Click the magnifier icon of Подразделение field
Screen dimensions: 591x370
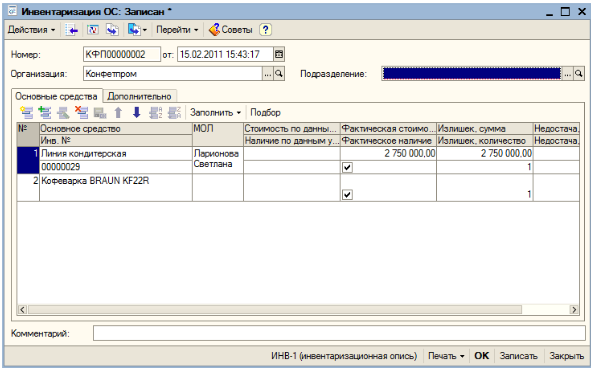click(x=579, y=74)
